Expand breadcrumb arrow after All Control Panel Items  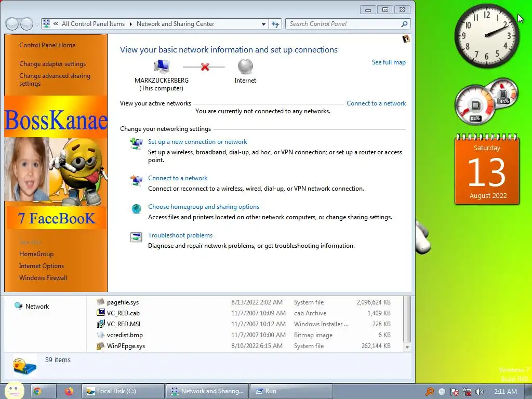pos(130,24)
